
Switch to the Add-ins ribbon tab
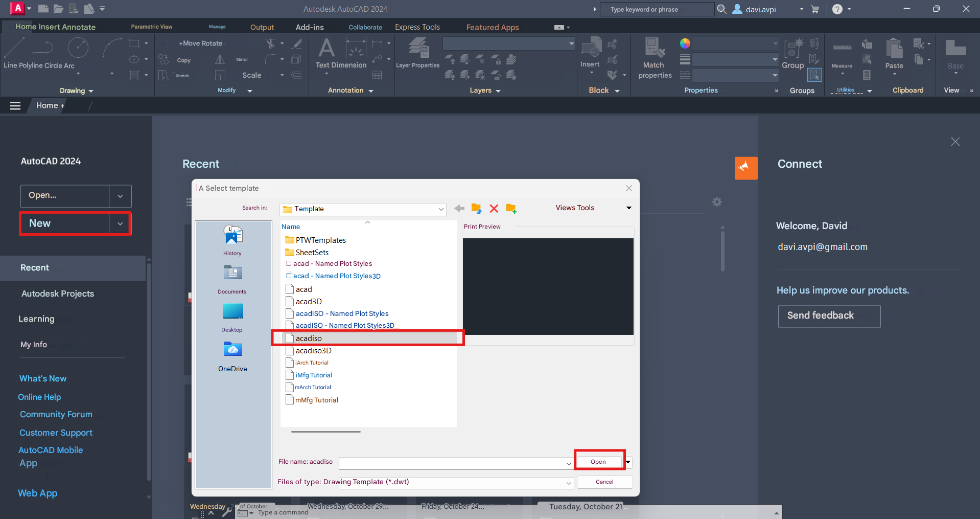[x=310, y=27]
